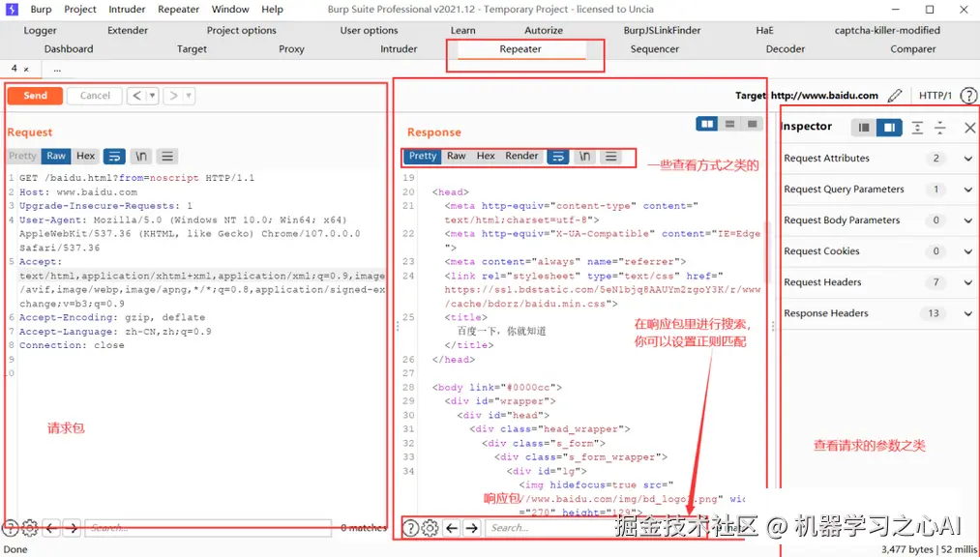This screenshot has height=557, width=980.
Task: Expand all Inspector sections icon
Action: point(917,128)
